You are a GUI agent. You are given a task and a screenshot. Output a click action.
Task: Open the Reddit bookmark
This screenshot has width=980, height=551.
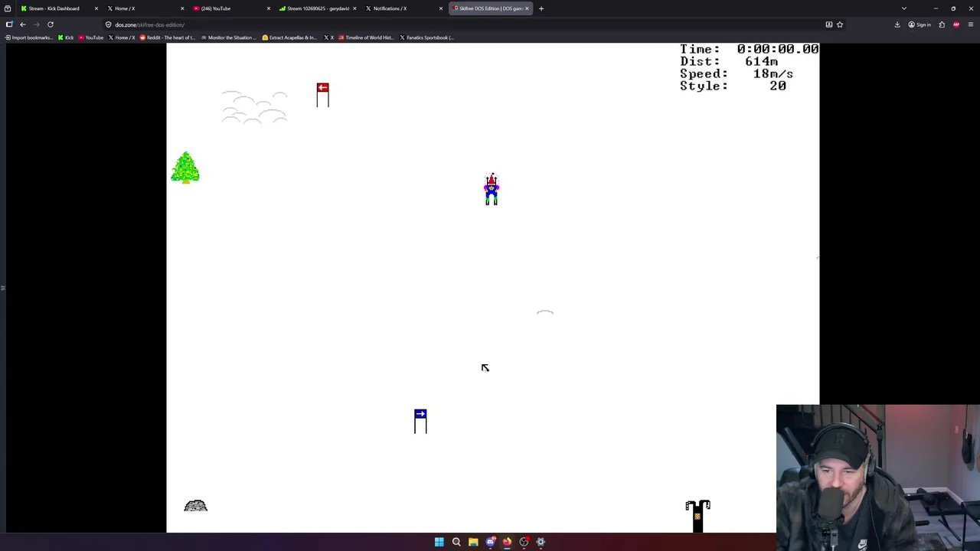(x=168, y=37)
